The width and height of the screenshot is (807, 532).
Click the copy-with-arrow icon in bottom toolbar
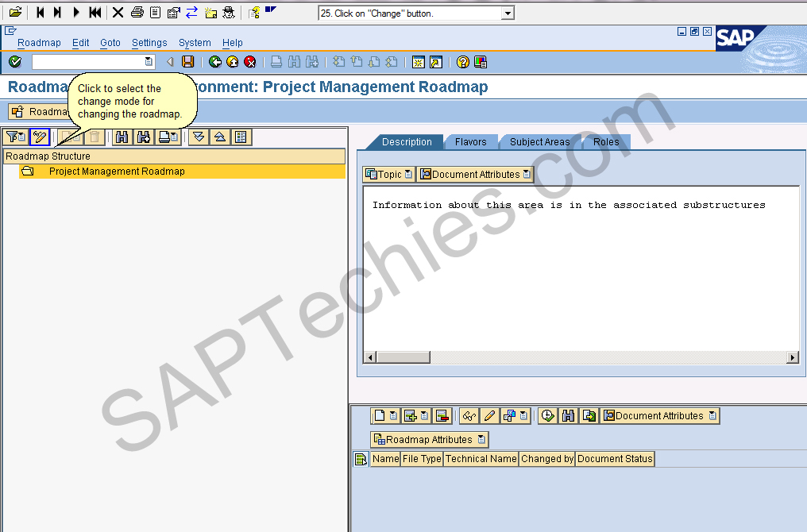click(x=589, y=416)
